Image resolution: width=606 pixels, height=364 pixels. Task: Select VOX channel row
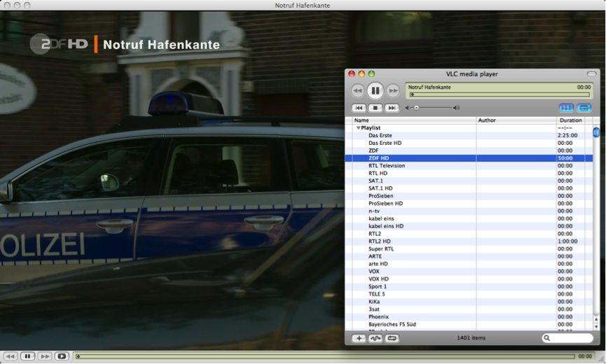pos(469,272)
